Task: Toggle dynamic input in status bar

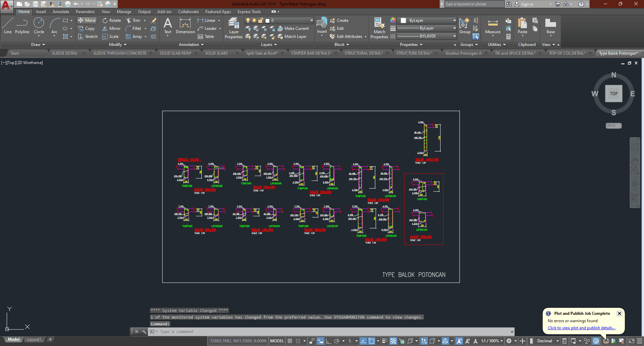Action: [x=320, y=341]
